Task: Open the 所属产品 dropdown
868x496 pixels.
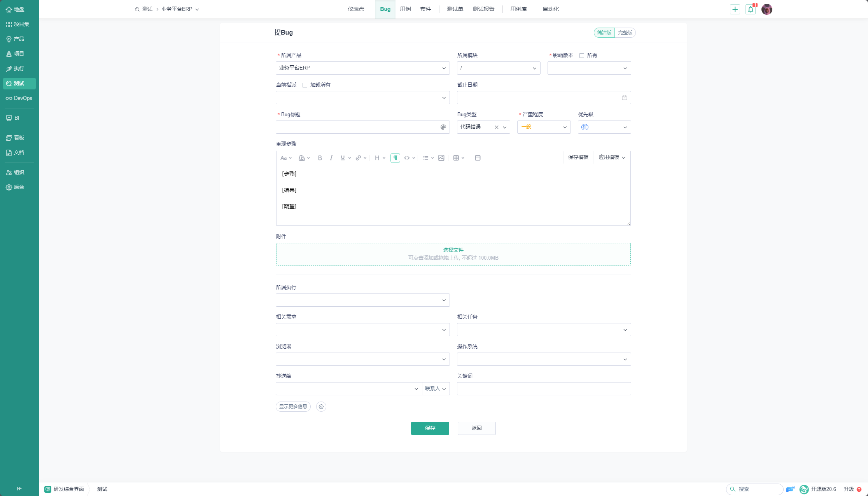Action: pyautogui.click(x=362, y=68)
